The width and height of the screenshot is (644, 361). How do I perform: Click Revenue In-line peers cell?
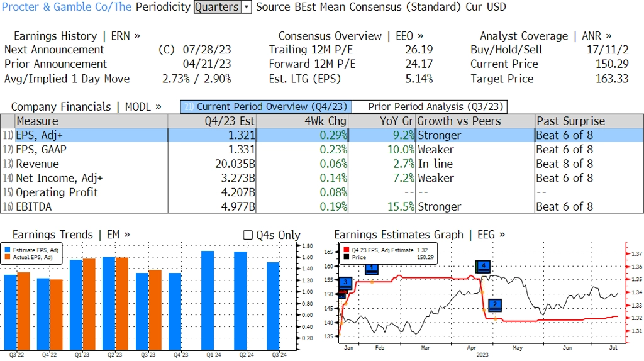pyautogui.click(x=475, y=164)
